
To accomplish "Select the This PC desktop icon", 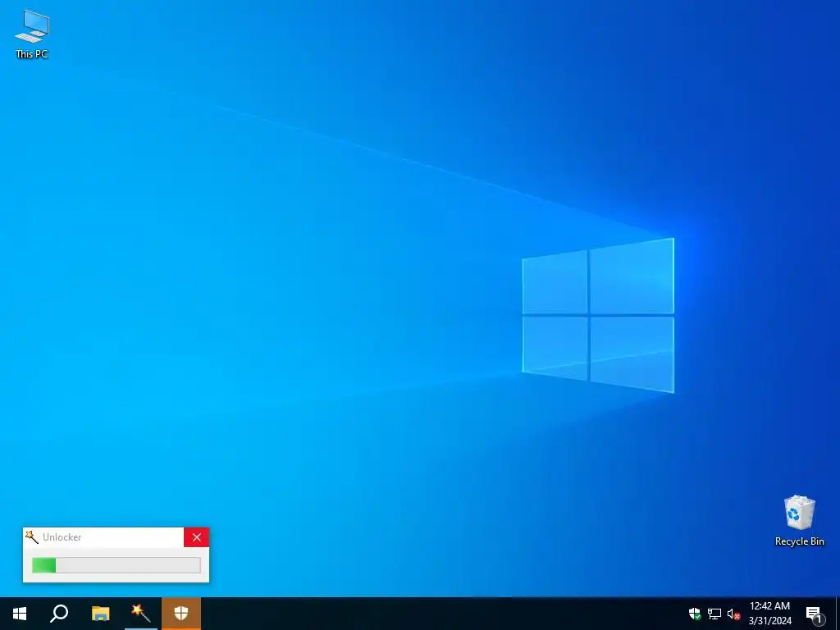I will (32, 34).
